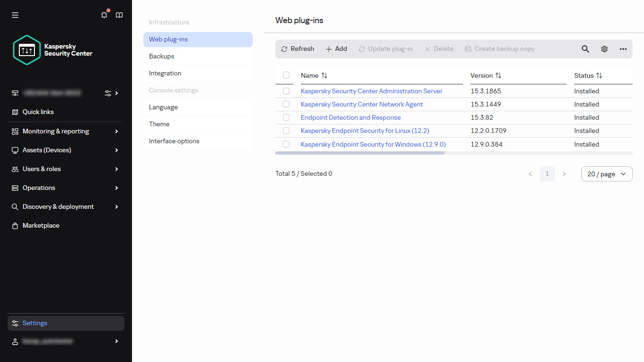Click the horizontal table scrollbar

[360, 153]
